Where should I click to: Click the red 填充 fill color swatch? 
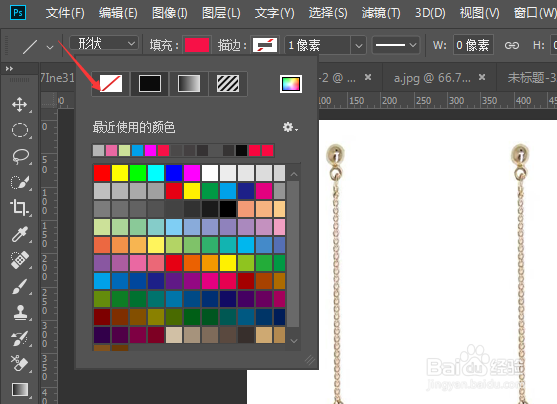tap(197, 45)
